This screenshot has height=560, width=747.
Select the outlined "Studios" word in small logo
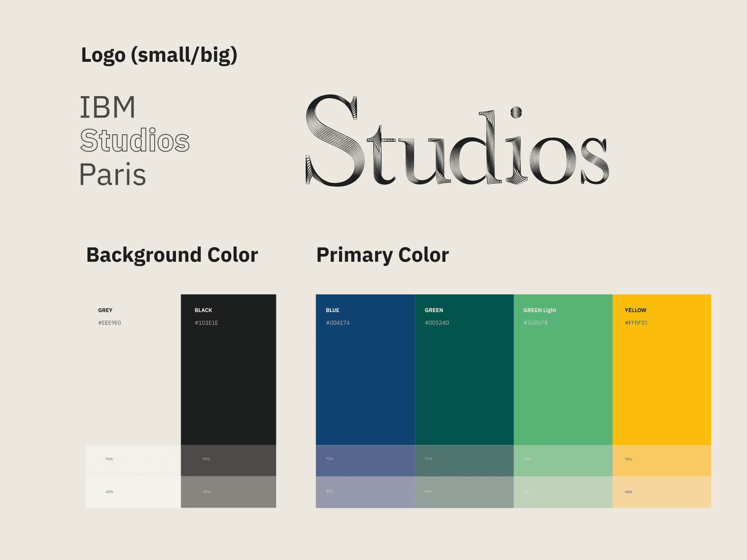point(135,140)
